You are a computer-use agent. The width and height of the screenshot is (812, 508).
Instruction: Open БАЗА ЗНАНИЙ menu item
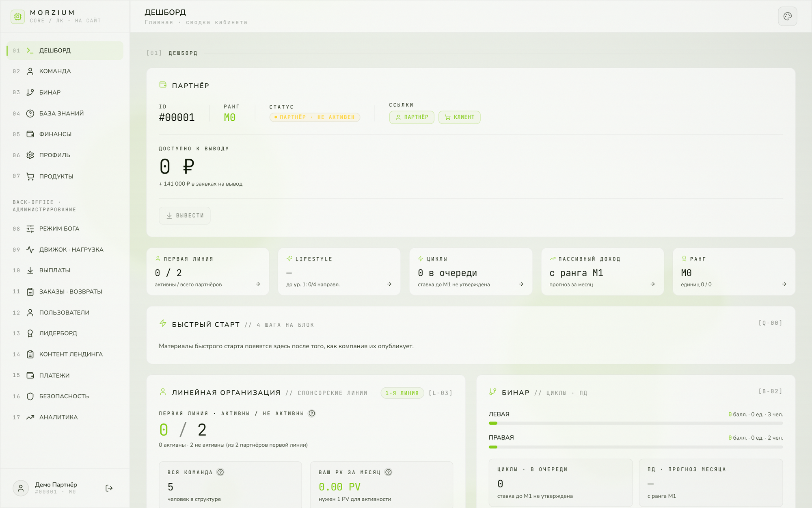65,113
